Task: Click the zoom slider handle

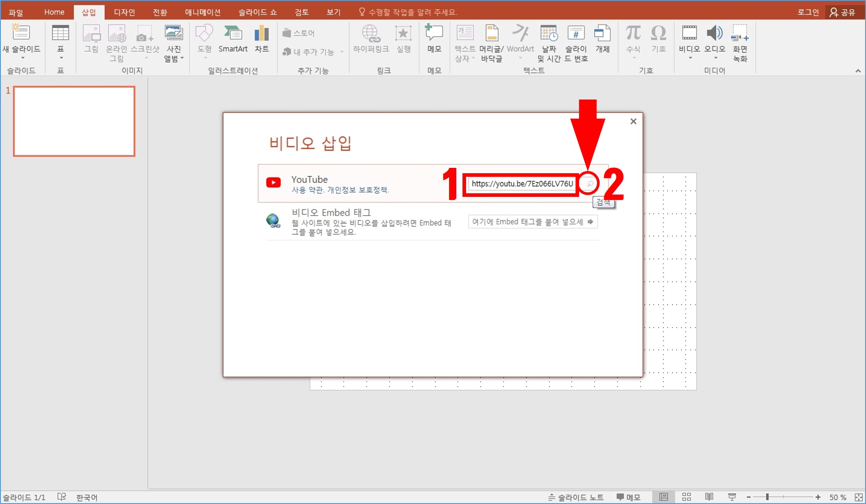Action: point(767,497)
